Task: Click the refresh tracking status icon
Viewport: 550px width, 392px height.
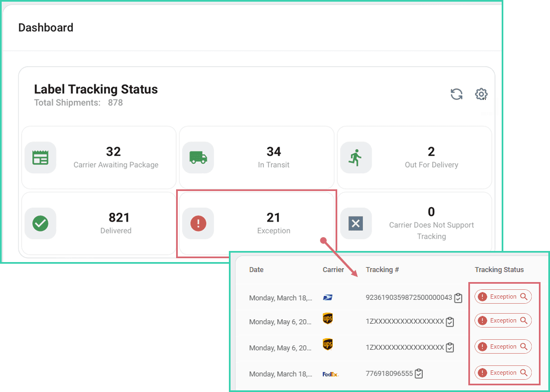Action: click(457, 94)
